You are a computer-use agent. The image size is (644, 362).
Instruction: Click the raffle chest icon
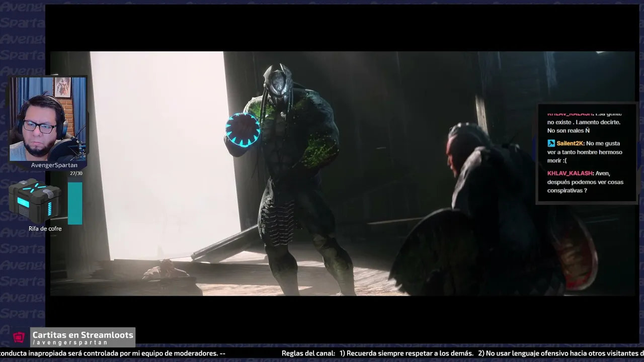pyautogui.click(x=35, y=200)
